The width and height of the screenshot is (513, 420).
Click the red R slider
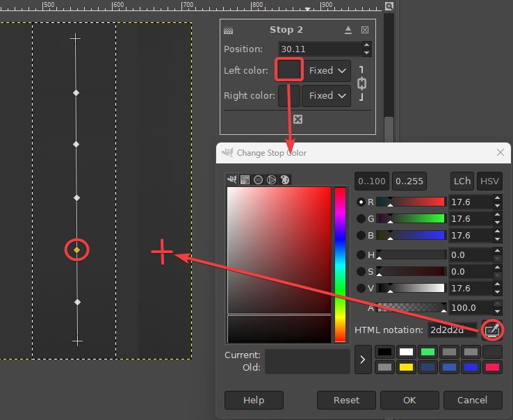(x=411, y=202)
